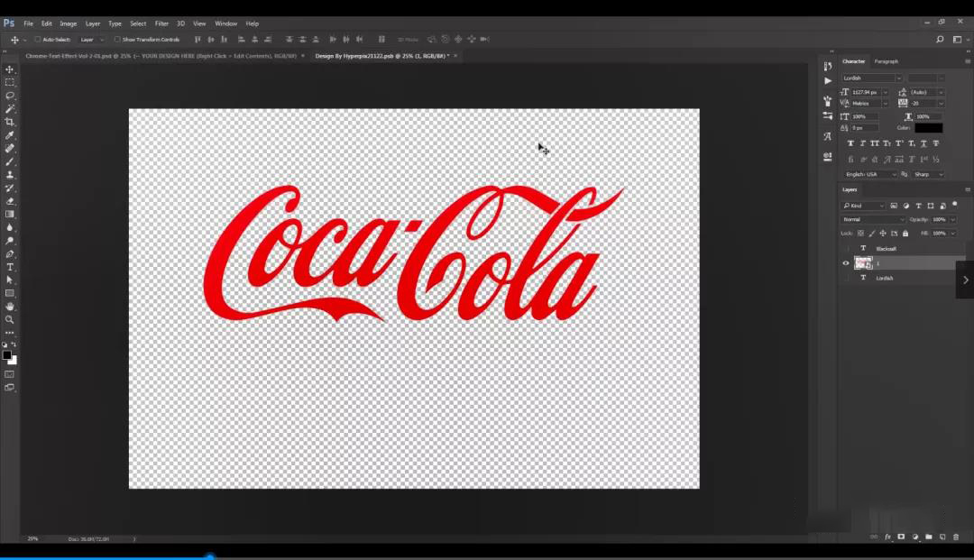Select the Crop tool
Image resolution: width=974 pixels, height=560 pixels.
coord(10,122)
